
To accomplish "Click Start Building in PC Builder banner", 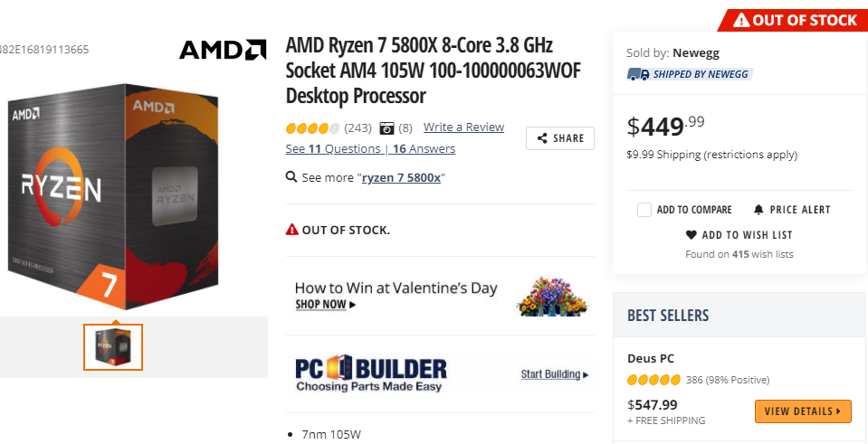I will pos(555,374).
